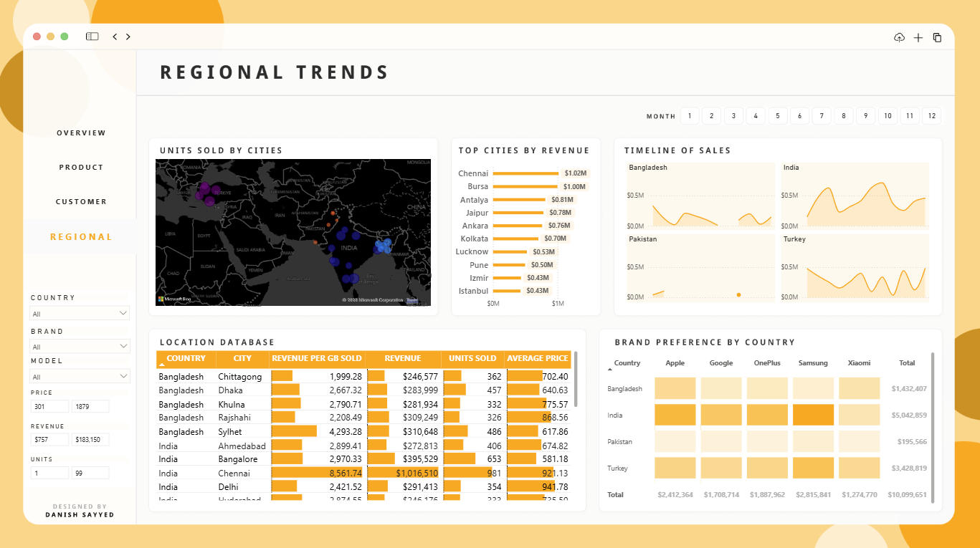Viewport: 980px width, 548px height.
Task: Toggle the sidebar panel icon in the title bar
Action: pyautogui.click(x=92, y=37)
